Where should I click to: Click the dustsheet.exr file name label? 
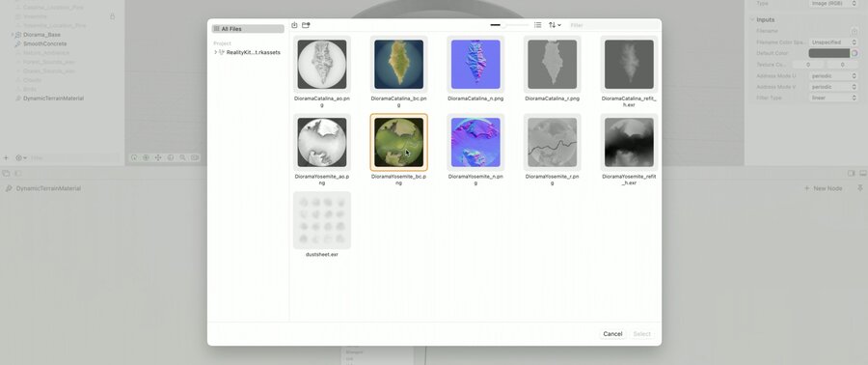click(321, 255)
